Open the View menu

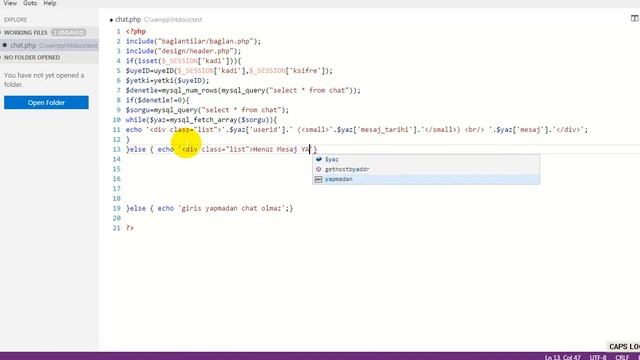pyautogui.click(x=10, y=3)
